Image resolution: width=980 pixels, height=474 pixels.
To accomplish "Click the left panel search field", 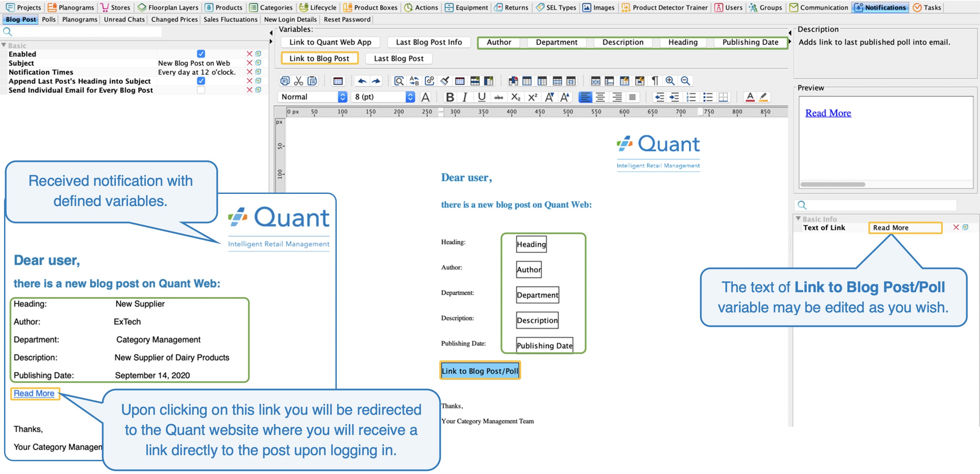I will click(x=87, y=32).
